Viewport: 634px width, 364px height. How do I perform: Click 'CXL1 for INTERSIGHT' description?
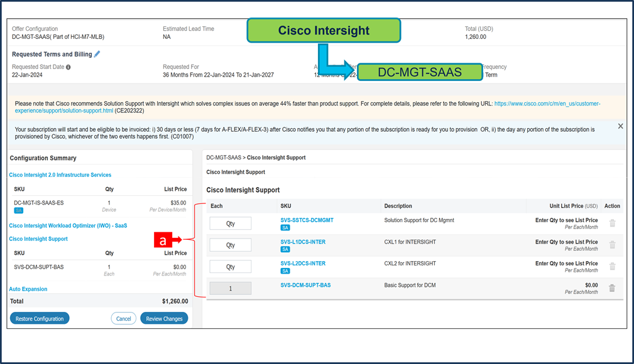tap(410, 242)
